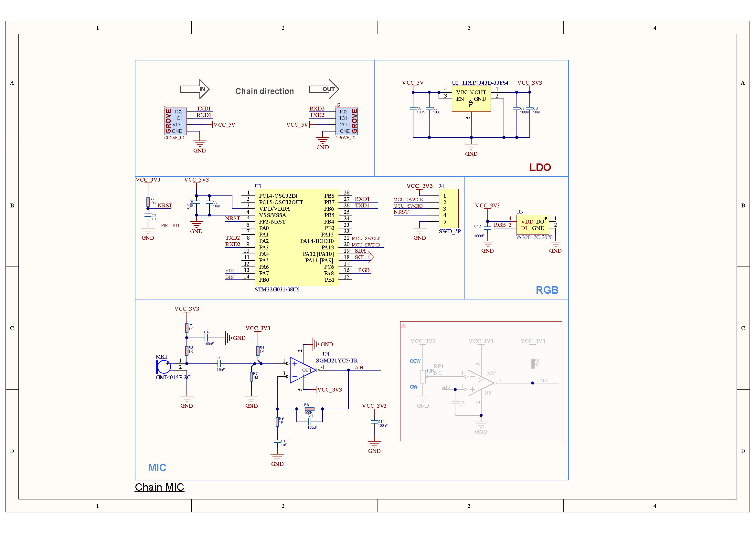Select the MK1 microphone symbol

coord(163,367)
